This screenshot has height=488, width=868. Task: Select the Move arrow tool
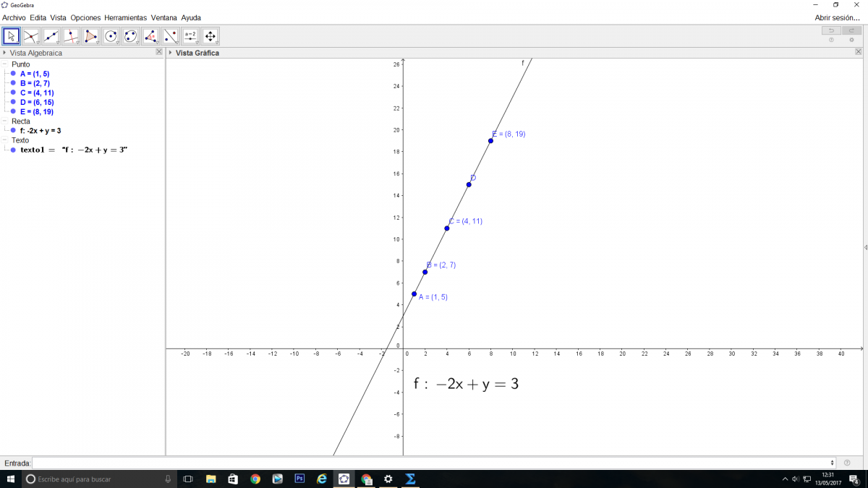[11, 36]
